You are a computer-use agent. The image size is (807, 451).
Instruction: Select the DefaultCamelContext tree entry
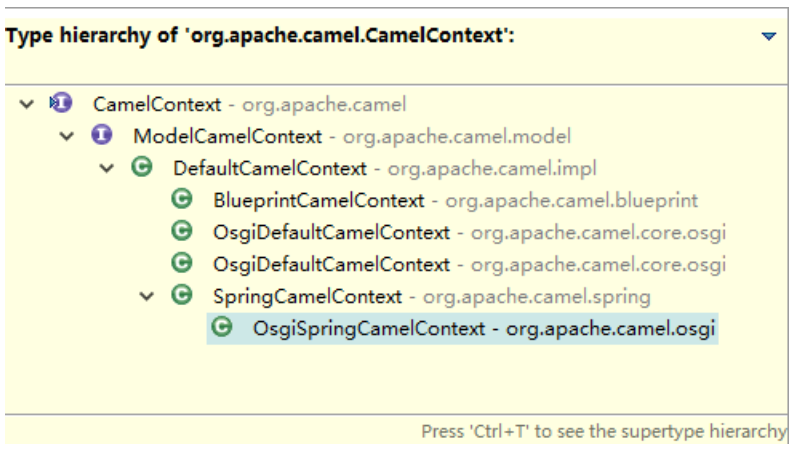point(270,168)
